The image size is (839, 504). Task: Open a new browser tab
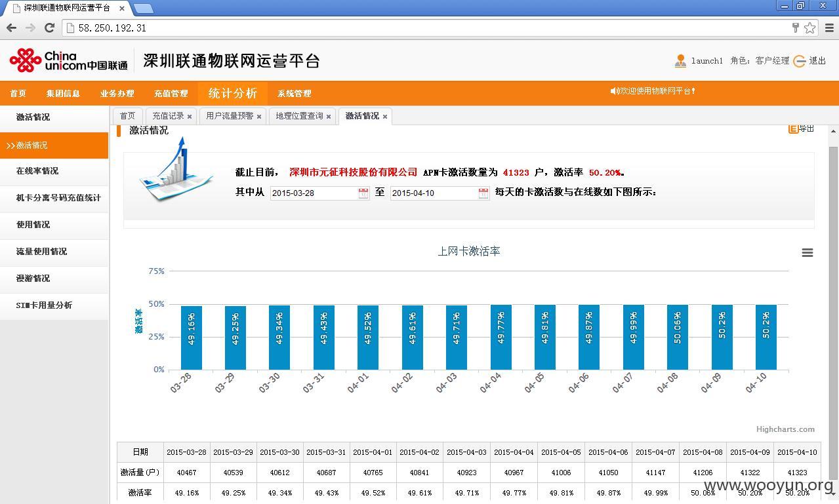point(143,9)
